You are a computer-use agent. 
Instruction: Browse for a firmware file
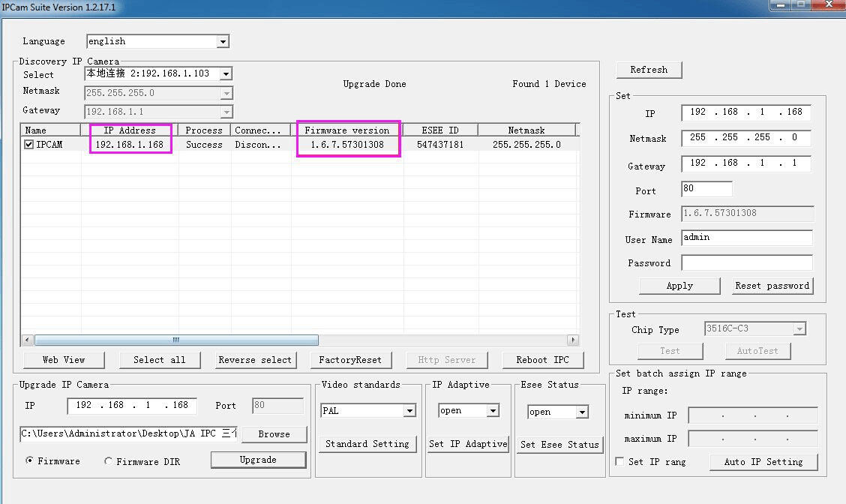tap(274, 434)
